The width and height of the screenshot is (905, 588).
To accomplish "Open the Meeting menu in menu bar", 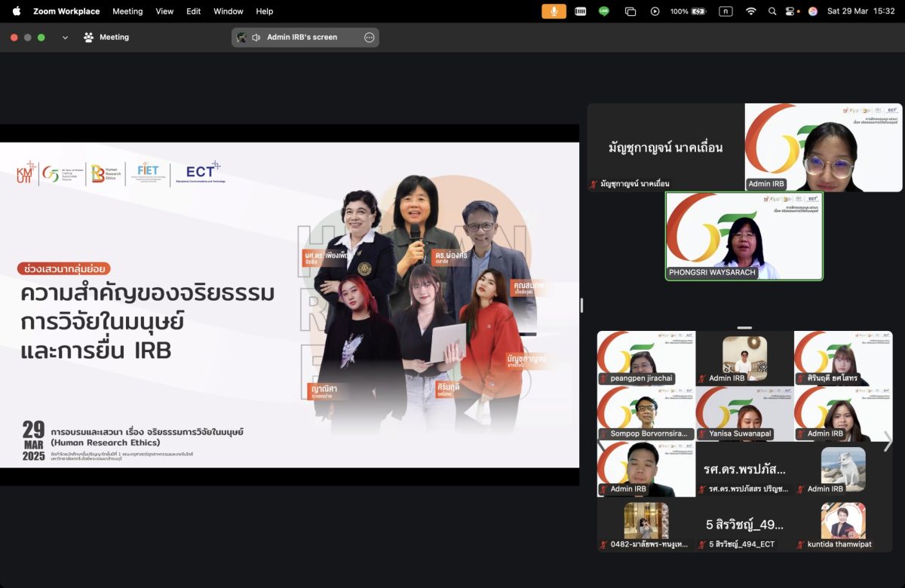I will [127, 11].
